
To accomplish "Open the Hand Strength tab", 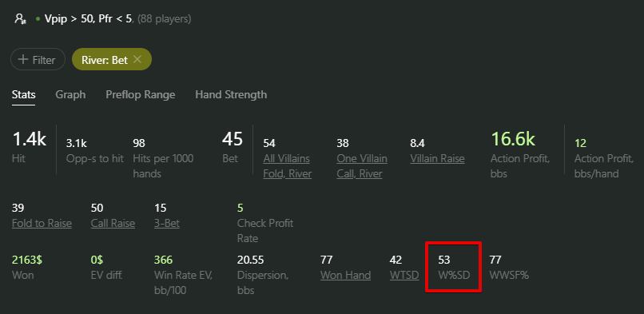I will [x=231, y=94].
